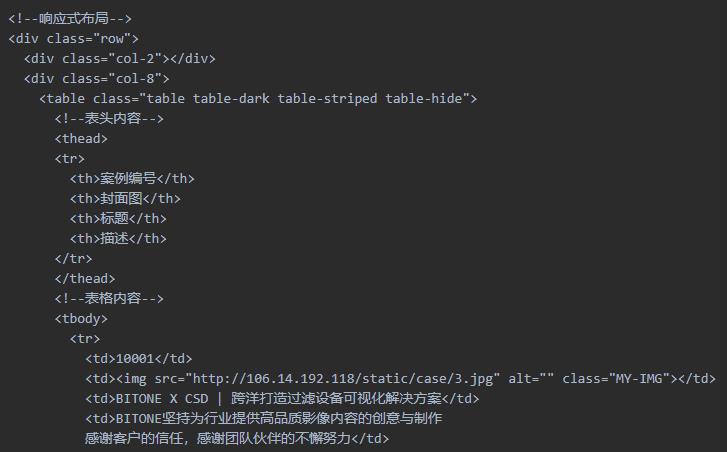The height and width of the screenshot is (452, 727).
Task: Click the table-striped class name
Action: click(327, 98)
